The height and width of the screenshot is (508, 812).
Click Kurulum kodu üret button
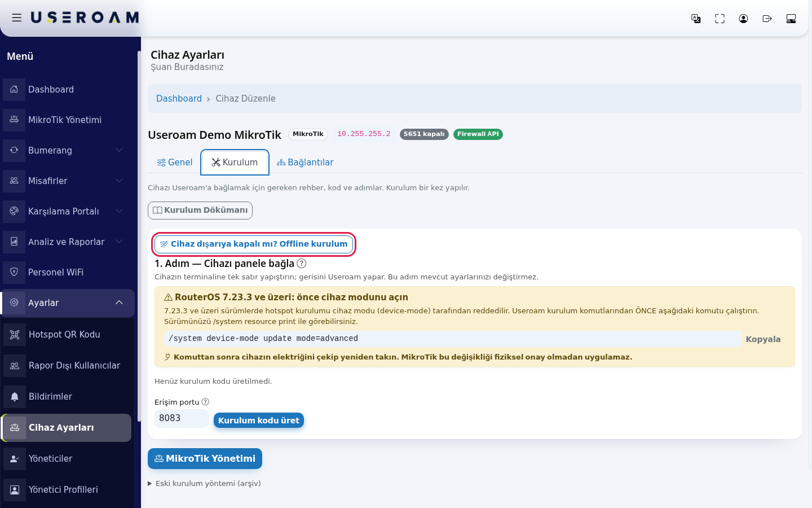pos(259,421)
